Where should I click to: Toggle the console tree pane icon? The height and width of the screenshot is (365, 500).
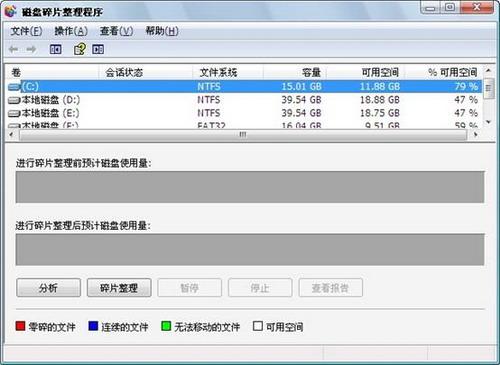(x=55, y=50)
